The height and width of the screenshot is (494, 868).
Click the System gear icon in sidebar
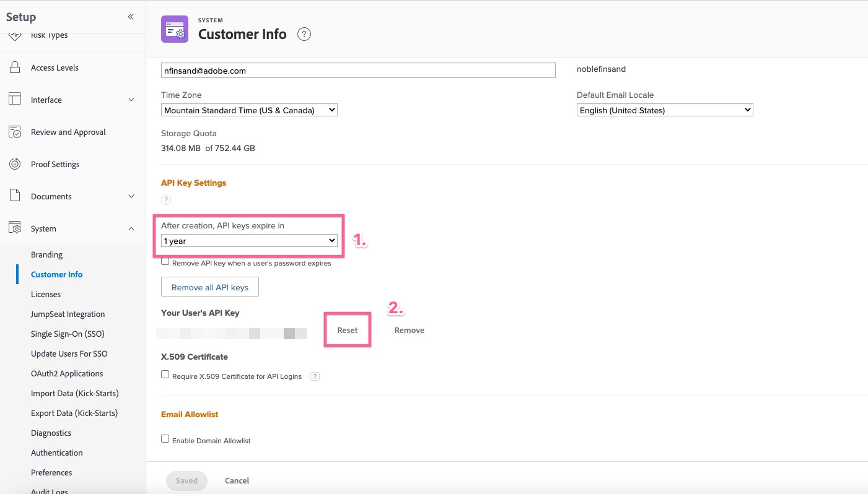pos(15,228)
